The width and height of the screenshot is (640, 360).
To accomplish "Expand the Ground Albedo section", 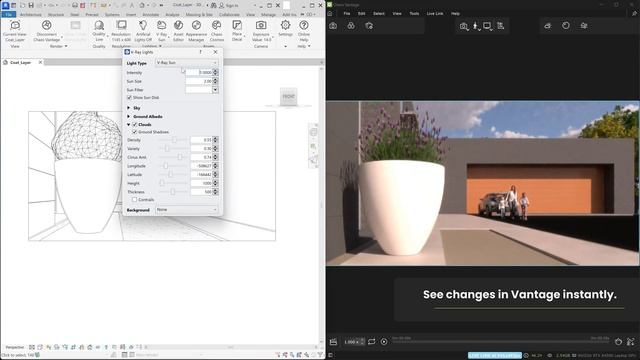I will point(129,116).
